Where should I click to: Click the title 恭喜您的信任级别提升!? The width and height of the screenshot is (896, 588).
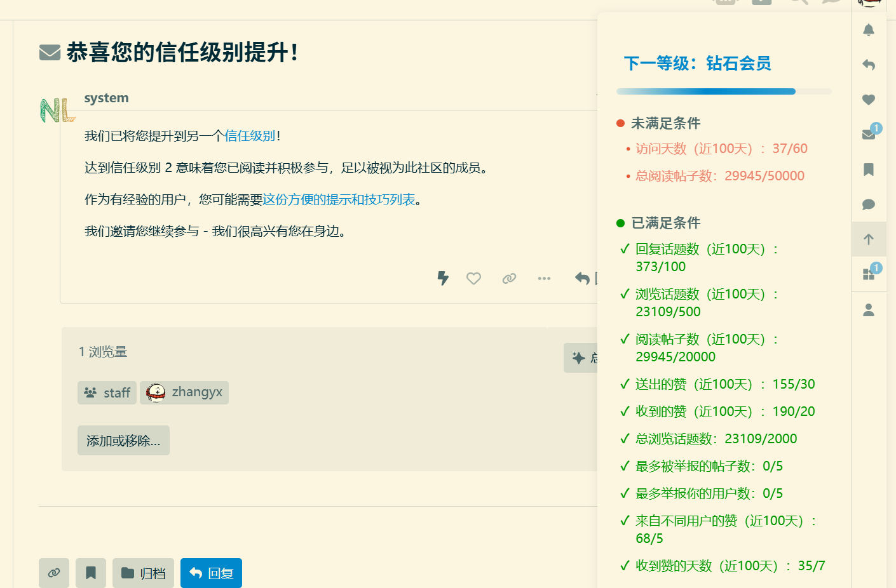point(182,52)
